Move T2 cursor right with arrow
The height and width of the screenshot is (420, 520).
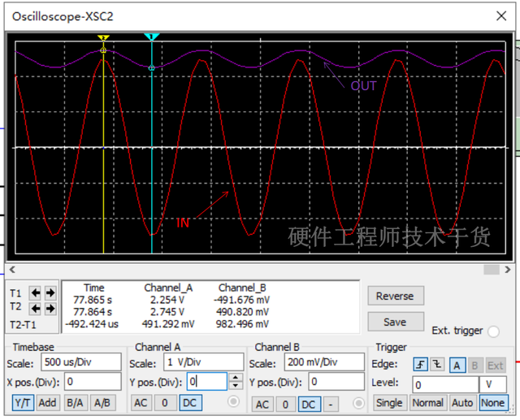point(50,308)
